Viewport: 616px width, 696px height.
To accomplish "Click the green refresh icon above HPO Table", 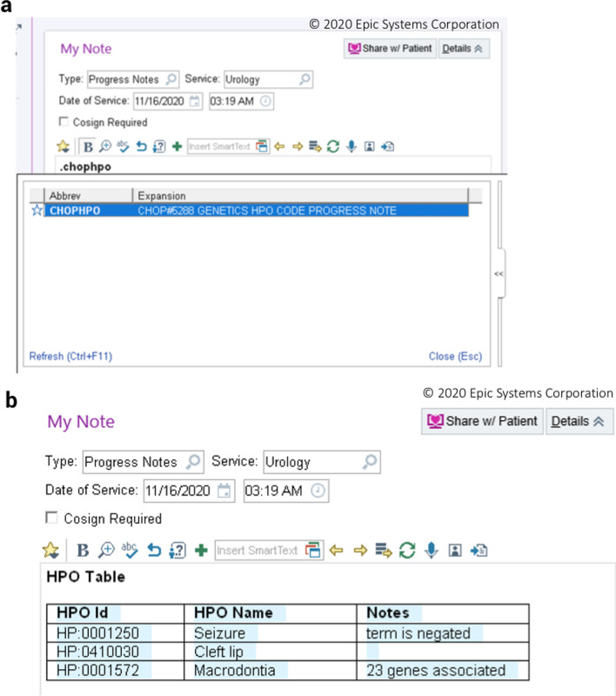I will point(406,550).
